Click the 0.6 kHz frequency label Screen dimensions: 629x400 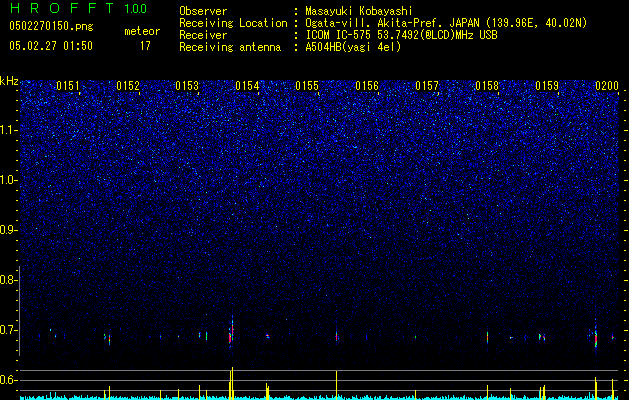point(8,380)
